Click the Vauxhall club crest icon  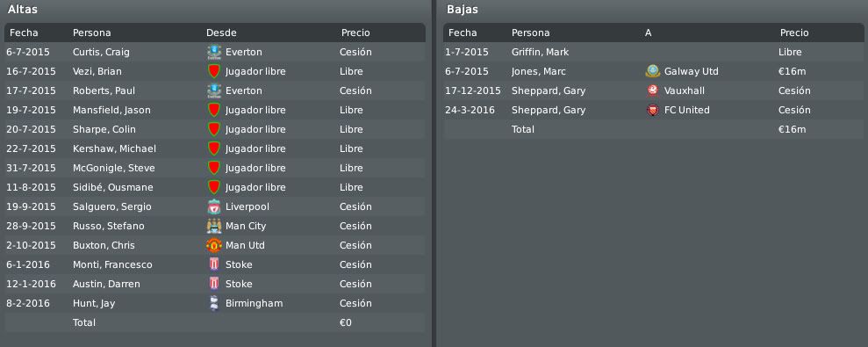(653, 90)
